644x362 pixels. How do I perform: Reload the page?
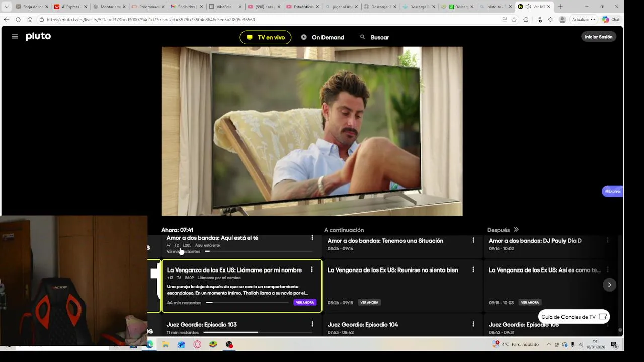point(18,19)
